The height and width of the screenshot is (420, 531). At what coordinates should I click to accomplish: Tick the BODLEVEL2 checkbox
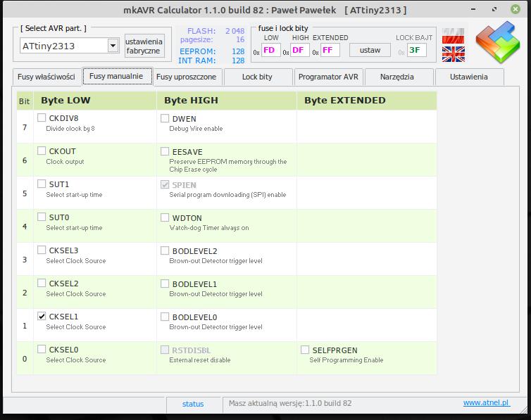tap(165, 250)
